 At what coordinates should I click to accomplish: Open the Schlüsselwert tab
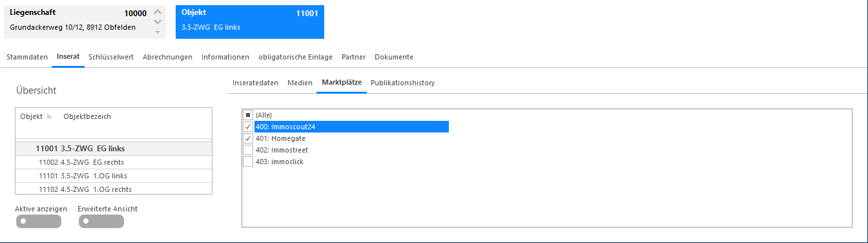111,57
